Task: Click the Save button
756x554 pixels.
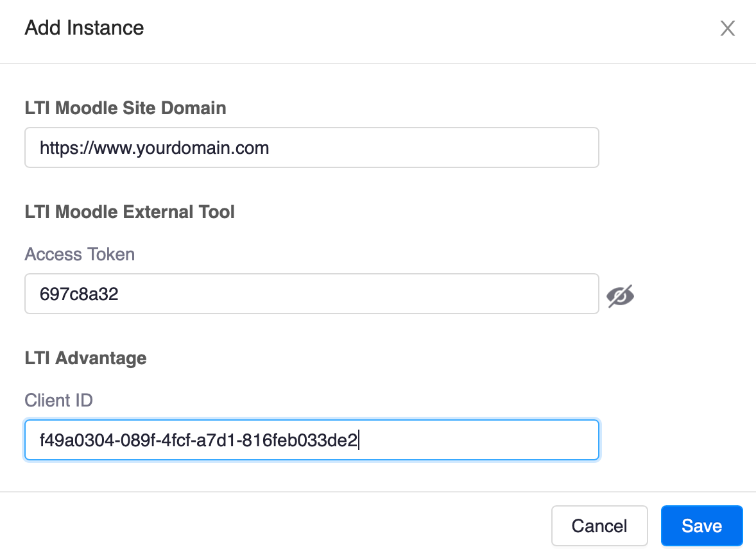Action: coord(701,526)
